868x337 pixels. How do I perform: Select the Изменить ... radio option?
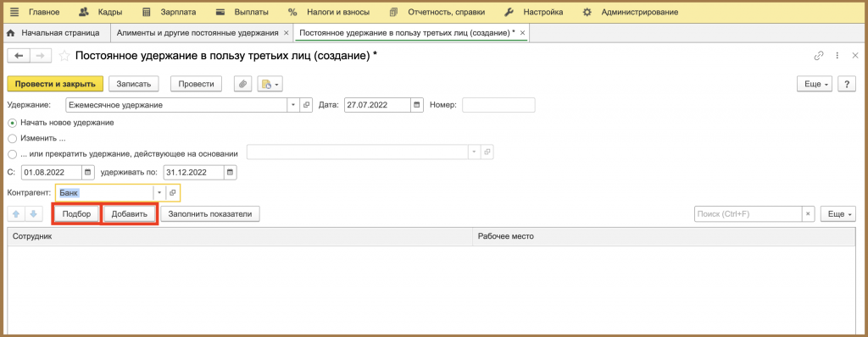[12, 138]
